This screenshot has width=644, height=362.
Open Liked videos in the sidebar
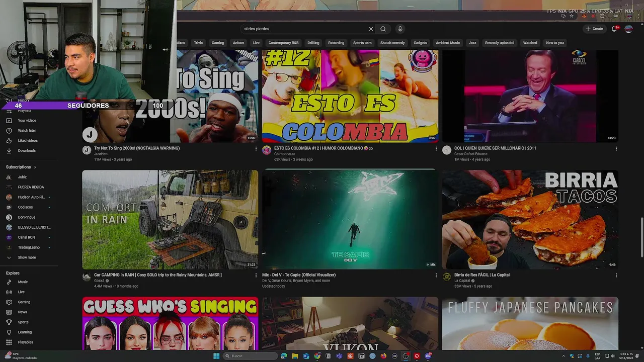(x=29, y=141)
